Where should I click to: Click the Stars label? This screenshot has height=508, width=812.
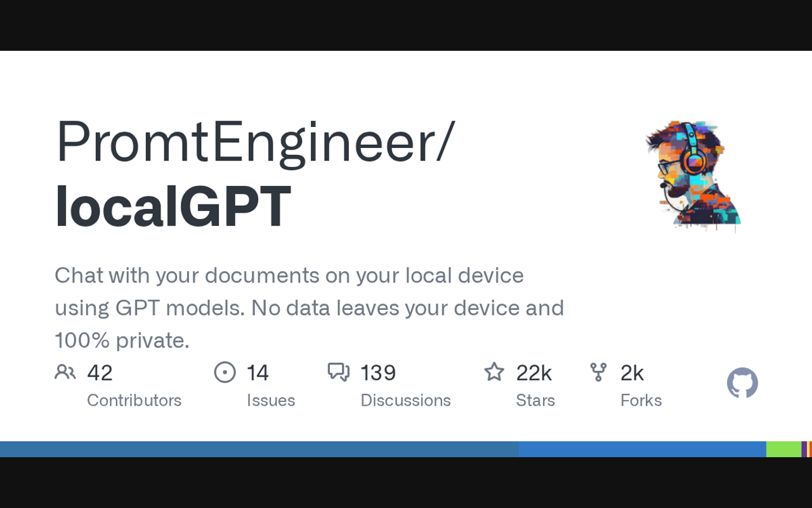pyautogui.click(x=535, y=400)
